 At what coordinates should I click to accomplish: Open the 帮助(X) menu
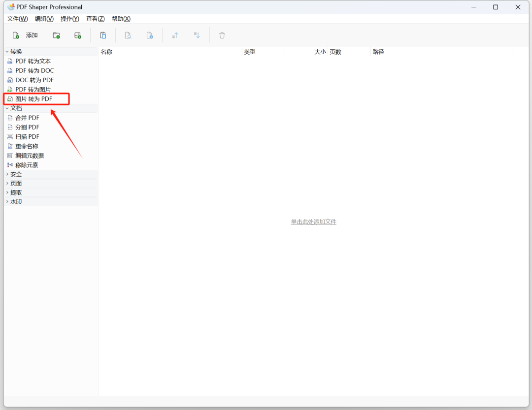[x=121, y=19]
